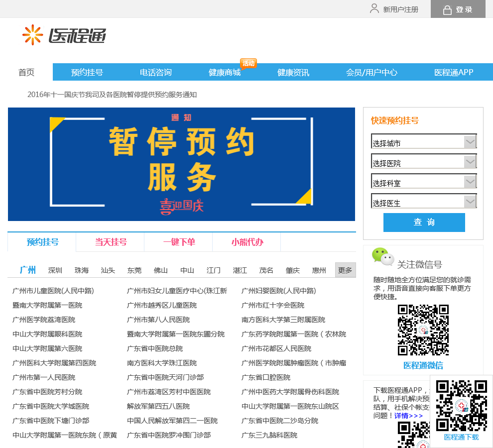Open 会员/用户中心 in the navigation bar
Image resolution: width=493 pixels, height=448 pixels.
coord(371,72)
